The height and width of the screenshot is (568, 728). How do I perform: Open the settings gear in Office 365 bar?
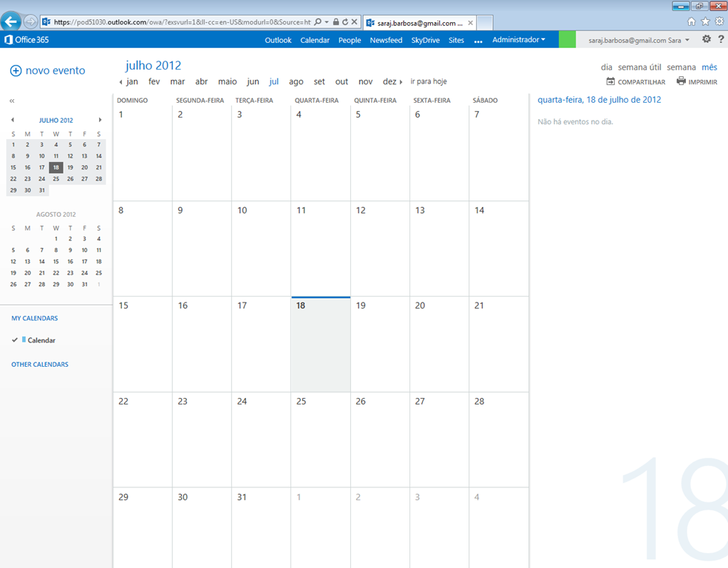[707, 40]
